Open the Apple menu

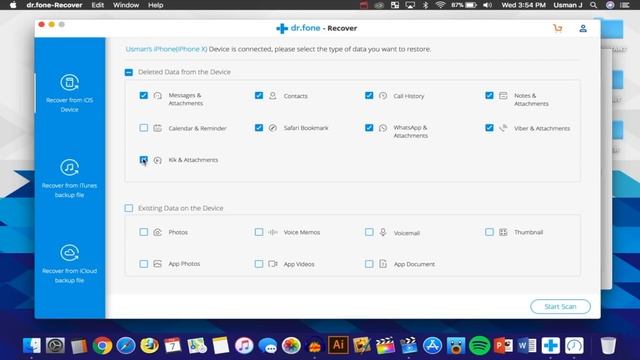coord(13,5)
